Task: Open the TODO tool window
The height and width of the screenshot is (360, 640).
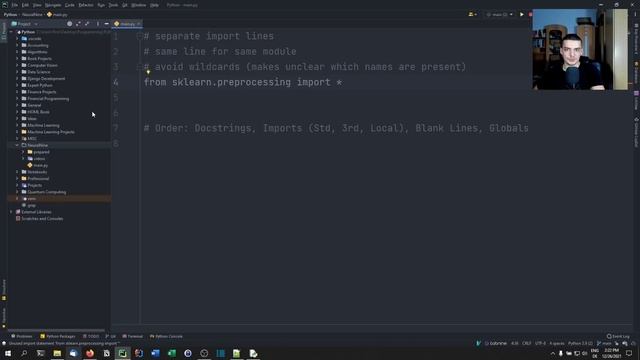Action: point(91,336)
